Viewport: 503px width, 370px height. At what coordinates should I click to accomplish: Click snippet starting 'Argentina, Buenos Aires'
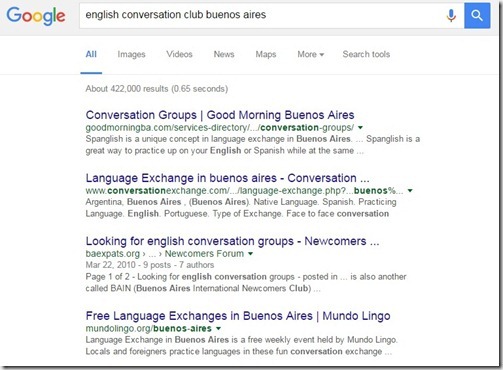click(241, 208)
